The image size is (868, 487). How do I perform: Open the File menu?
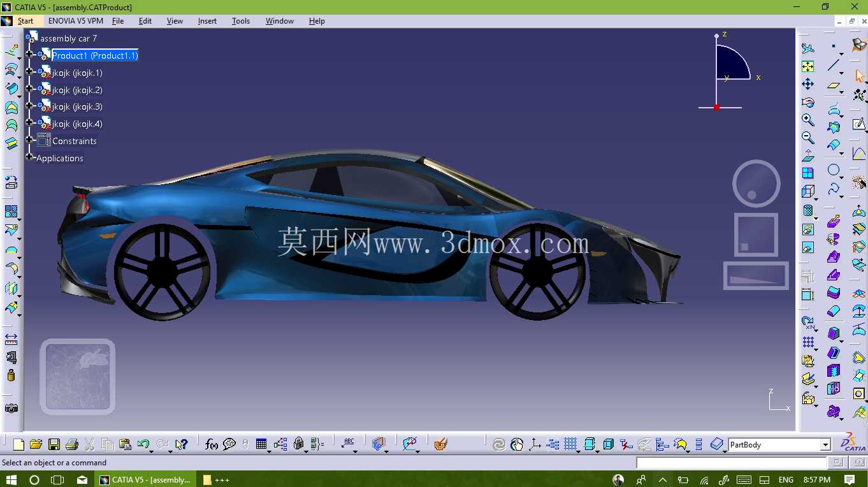click(x=118, y=21)
